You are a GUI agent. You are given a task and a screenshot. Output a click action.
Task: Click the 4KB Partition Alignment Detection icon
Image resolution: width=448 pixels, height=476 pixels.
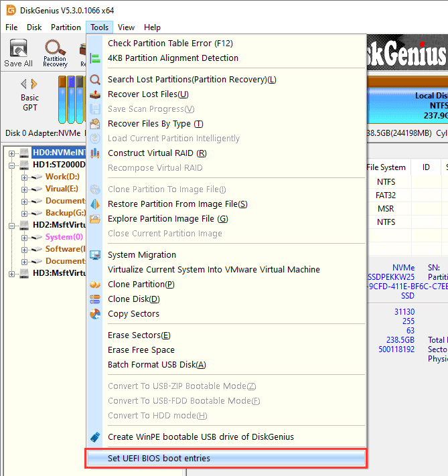tap(95, 58)
